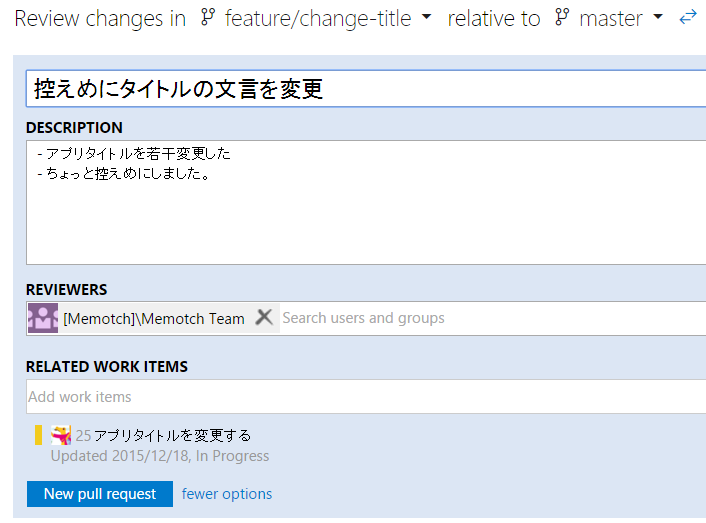The width and height of the screenshot is (706, 523).
Task: Click the fewer options link
Action: (x=227, y=494)
